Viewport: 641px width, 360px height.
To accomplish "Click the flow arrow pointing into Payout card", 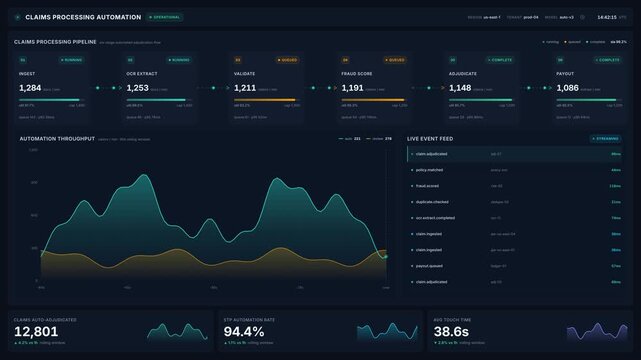I will (x=550, y=88).
